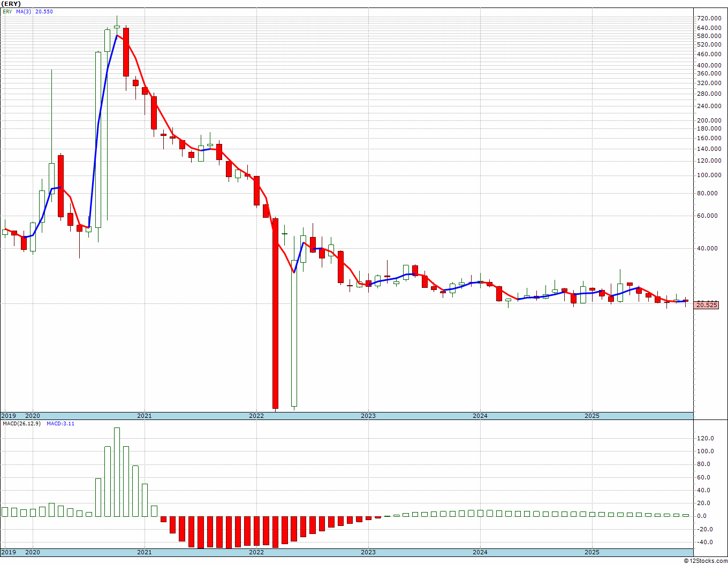Screen dimensions: 728x565
Task: Select the 640.000 price axis label
Action: coord(709,28)
